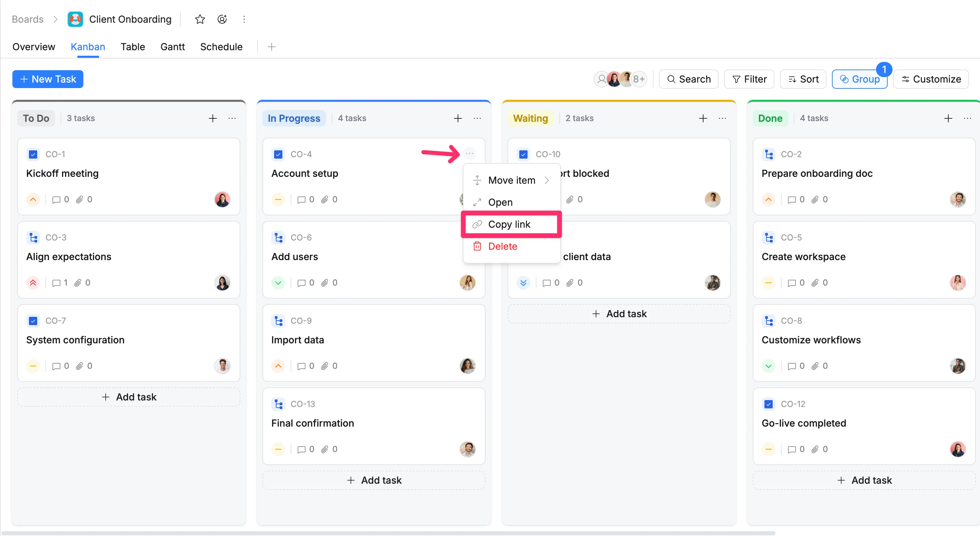This screenshot has width=980, height=536.
Task: Open To Do column options menu
Action: (x=232, y=118)
